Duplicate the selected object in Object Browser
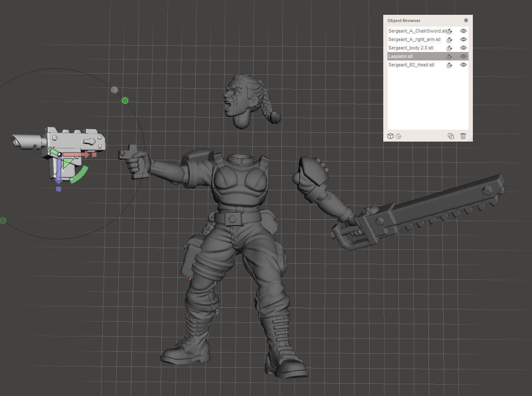 click(x=450, y=136)
